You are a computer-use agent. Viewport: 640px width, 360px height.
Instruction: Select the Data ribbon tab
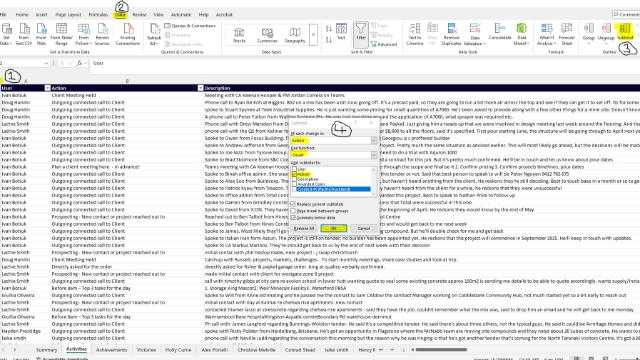pyautogui.click(x=120, y=15)
